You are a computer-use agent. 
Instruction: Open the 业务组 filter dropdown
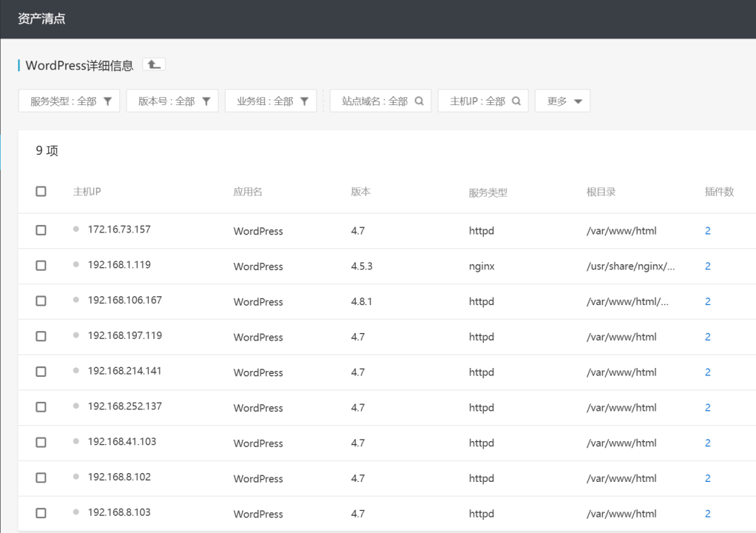(x=271, y=101)
